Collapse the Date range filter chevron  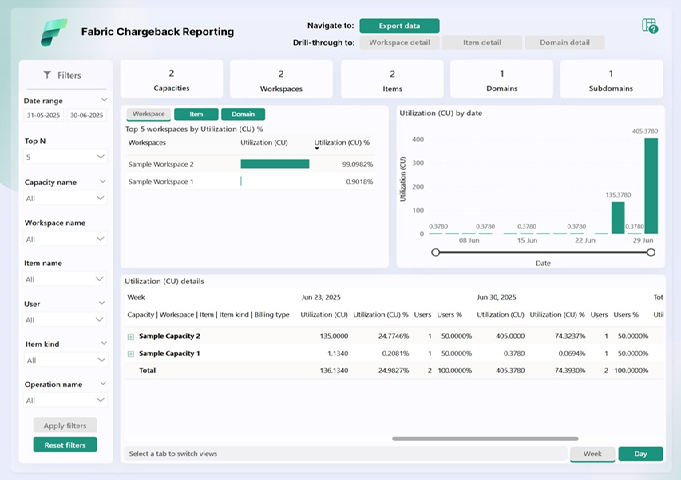point(102,100)
